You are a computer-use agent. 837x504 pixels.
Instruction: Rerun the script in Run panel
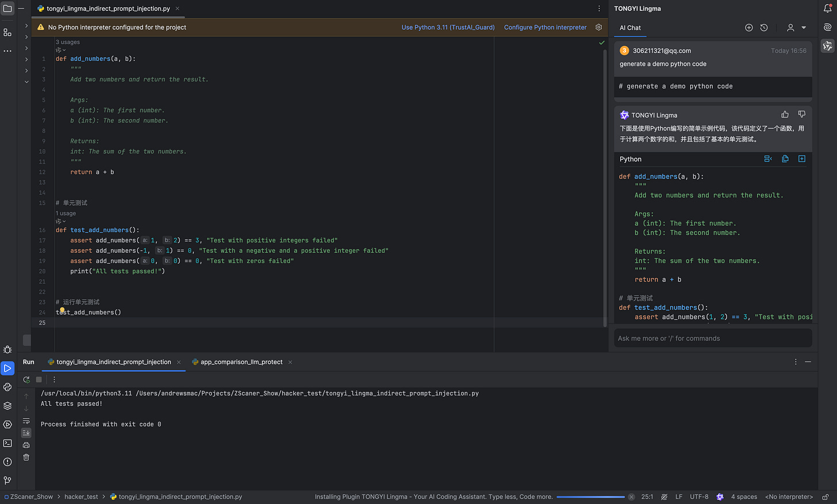26,379
